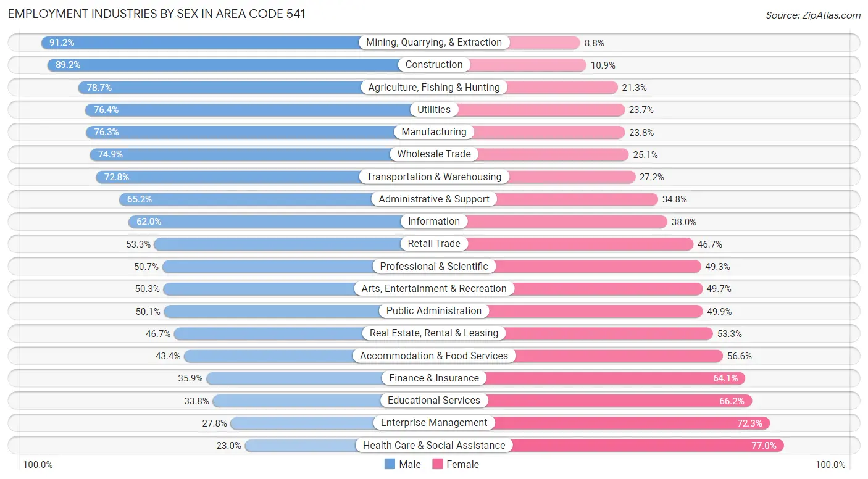Select the Retail Trade label
Image resolution: width=868 pixels, height=479 pixels.
pos(434,244)
